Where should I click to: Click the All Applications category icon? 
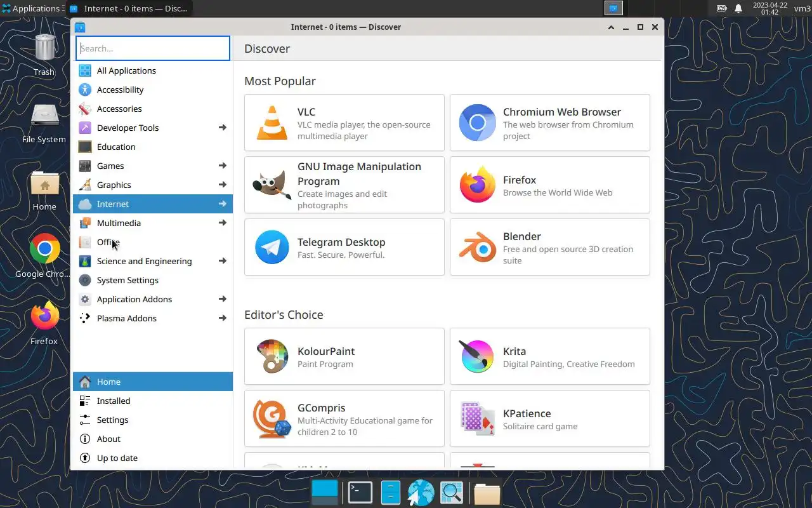click(85, 70)
